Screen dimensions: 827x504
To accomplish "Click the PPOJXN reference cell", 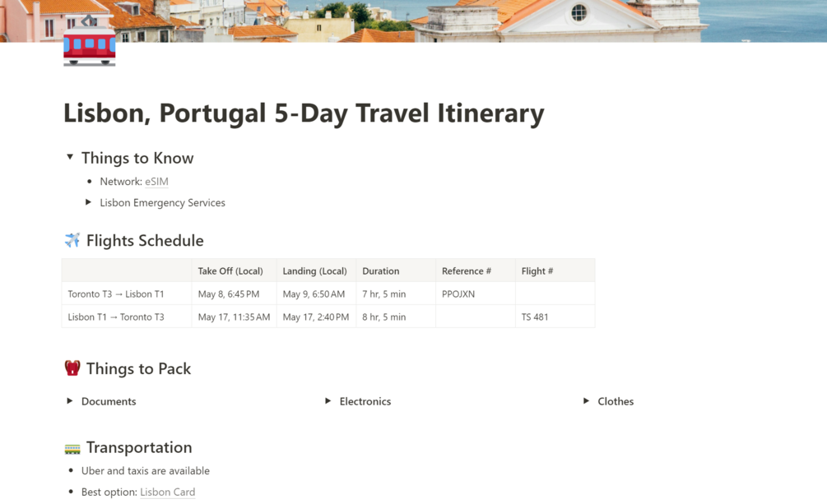I will pyautogui.click(x=458, y=294).
